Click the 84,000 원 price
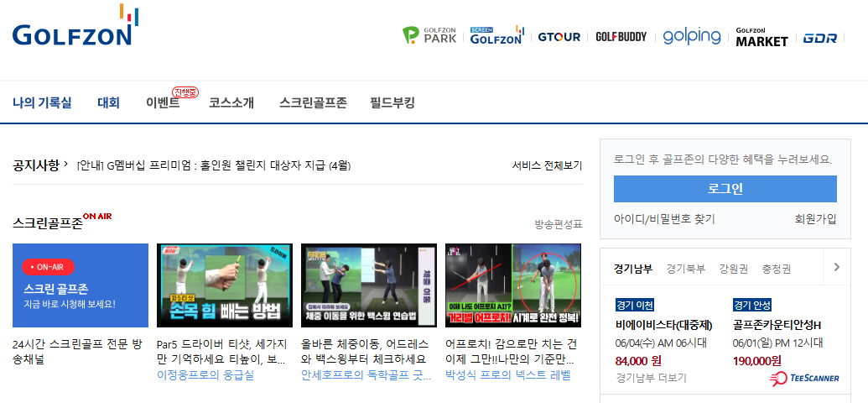868x403 pixels. (x=638, y=361)
